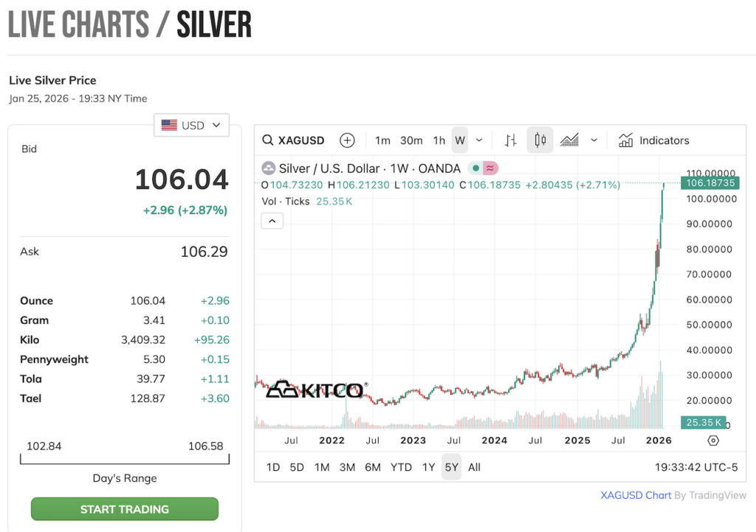
Task: Select the bars chart style icon
Action: [510, 140]
